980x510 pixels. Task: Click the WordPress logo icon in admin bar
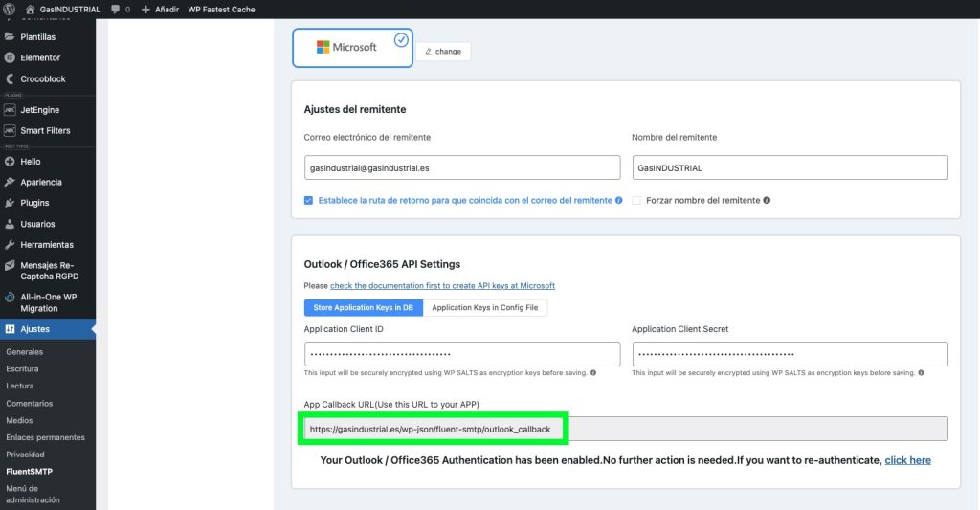(x=11, y=9)
